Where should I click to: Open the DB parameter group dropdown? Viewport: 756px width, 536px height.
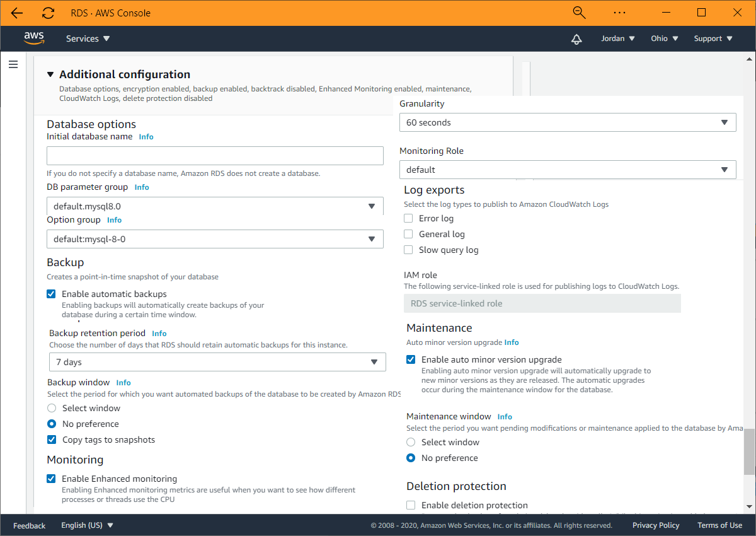pos(215,206)
